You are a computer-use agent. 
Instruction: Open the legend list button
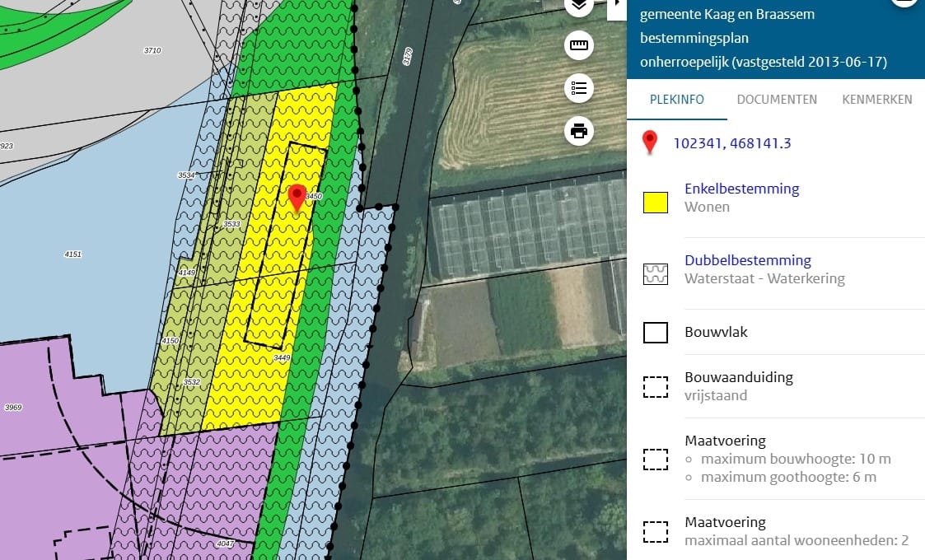[x=579, y=88]
